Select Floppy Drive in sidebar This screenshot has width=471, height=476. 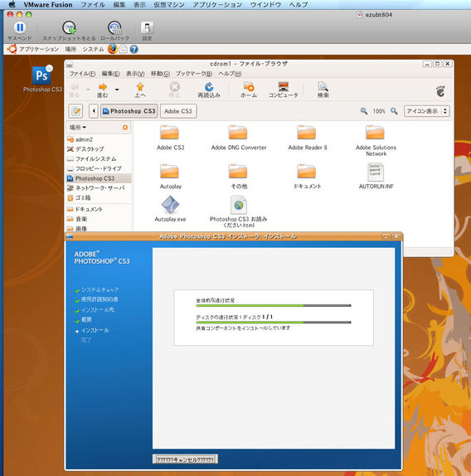pyautogui.click(x=99, y=168)
